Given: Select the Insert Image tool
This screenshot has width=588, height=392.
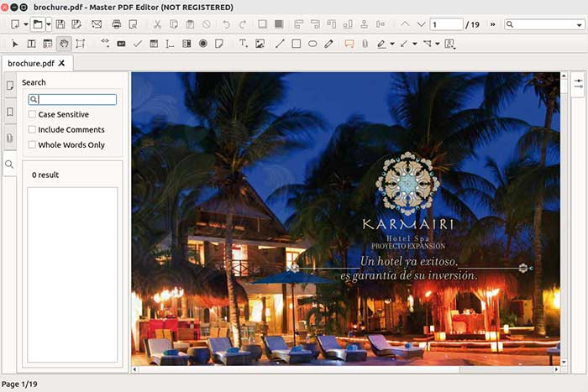Looking at the screenshot, I should click(260, 44).
